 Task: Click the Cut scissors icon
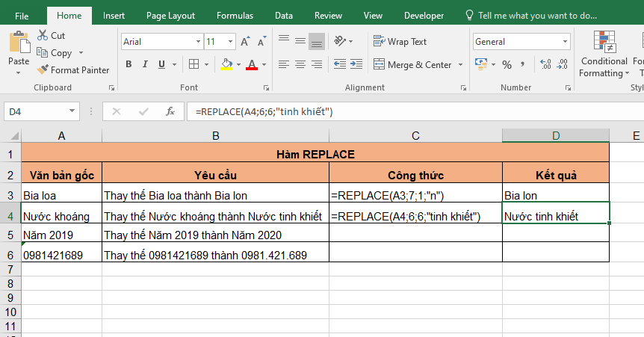pyautogui.click(x=42, y=35)
